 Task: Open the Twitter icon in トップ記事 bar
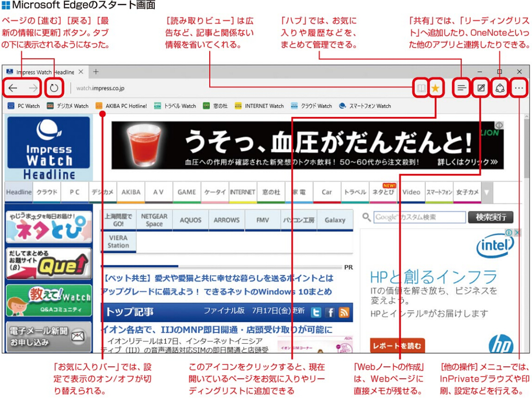coord(316,312)
